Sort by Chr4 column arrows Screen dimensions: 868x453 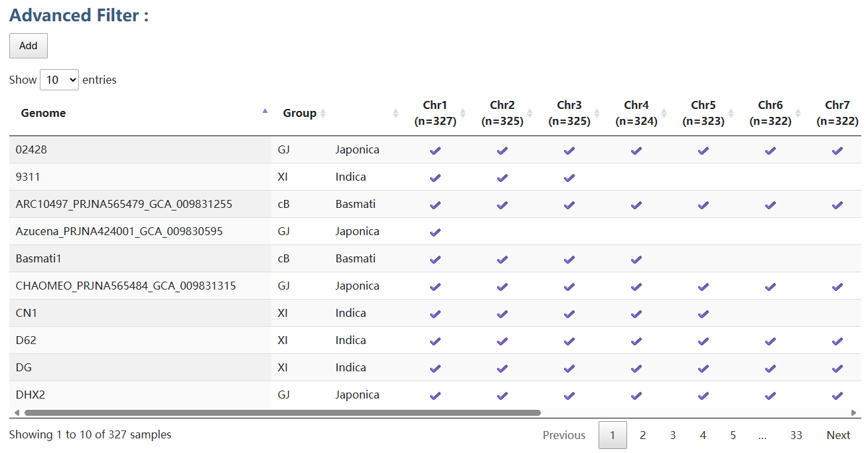coord(664,114)
